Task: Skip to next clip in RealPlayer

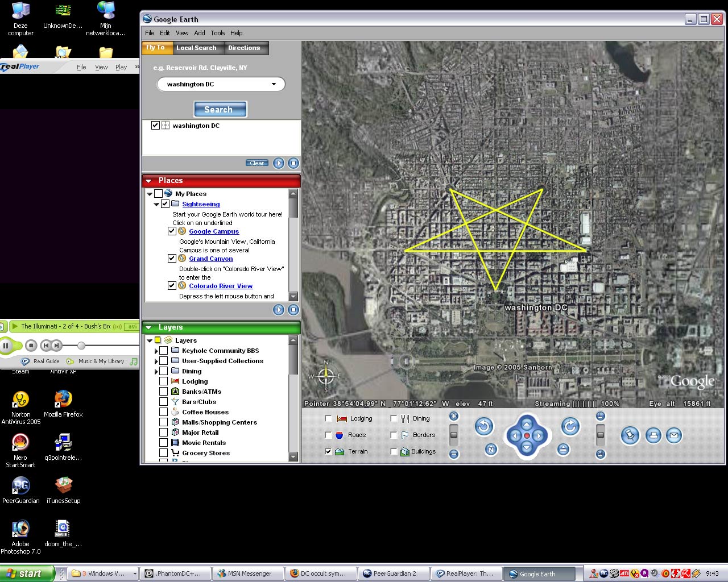Action: 56,345
